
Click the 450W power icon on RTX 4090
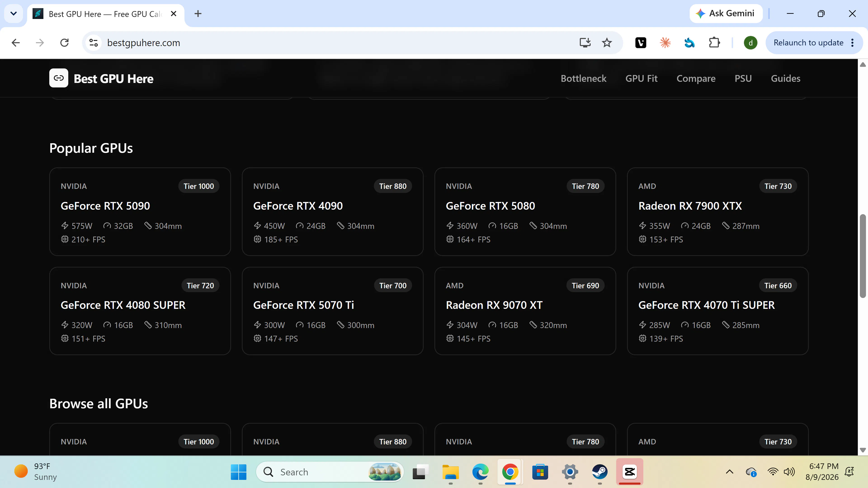pos(257,226)
